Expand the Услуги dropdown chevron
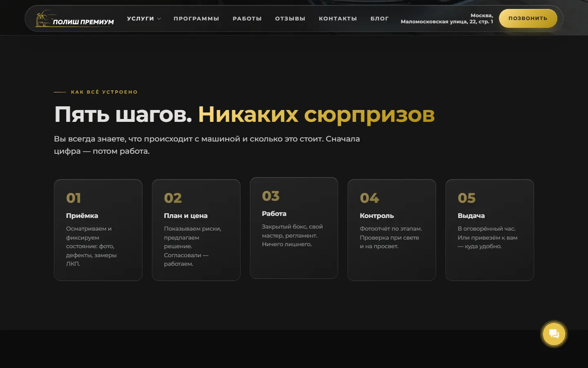 [159, 19]
